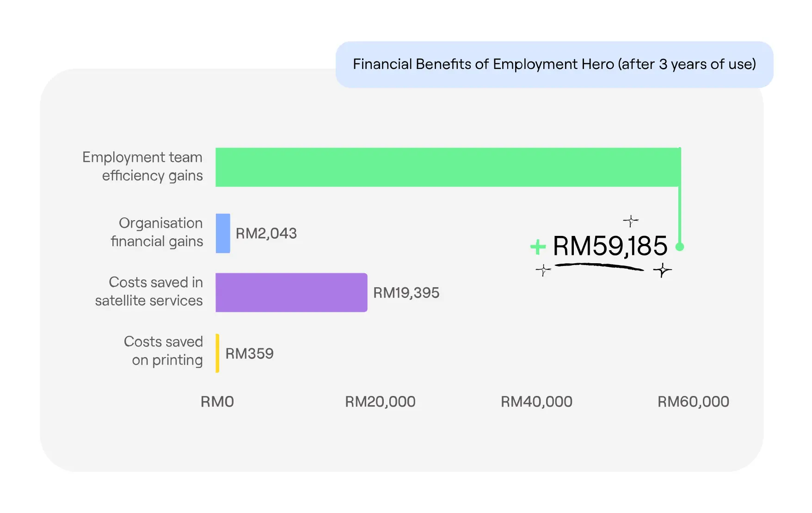Select the green efficiency gains bar
The height and width of the screenshot is (513, 812).
coord(448,167)
